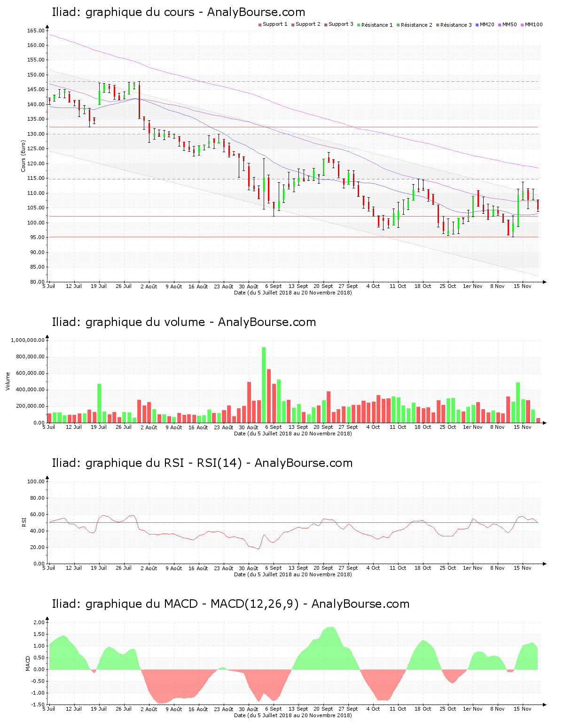Screen dimensions: 564x728
Task: Click the 20.00 RSI axis value
Action: [x=37, y=548]
